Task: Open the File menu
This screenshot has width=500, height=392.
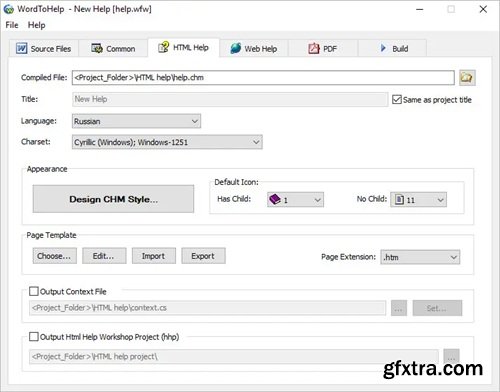Action: pyautogui.click(x=12, y=25)
